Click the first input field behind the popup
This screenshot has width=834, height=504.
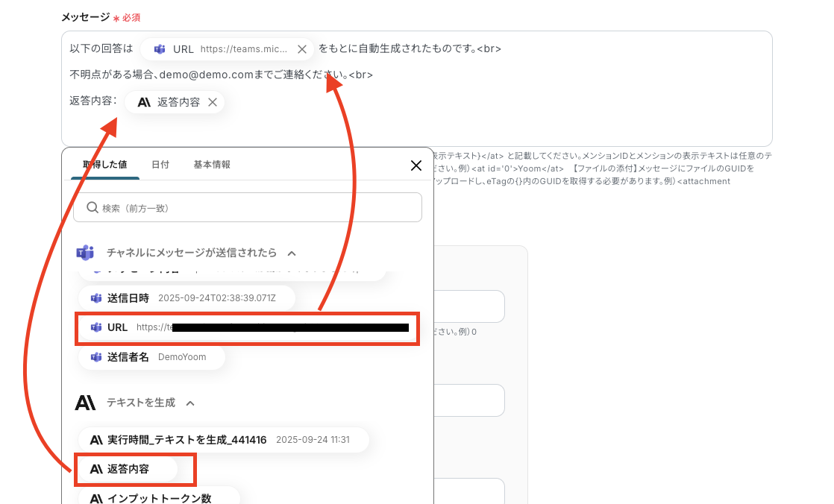pos(469,306)
